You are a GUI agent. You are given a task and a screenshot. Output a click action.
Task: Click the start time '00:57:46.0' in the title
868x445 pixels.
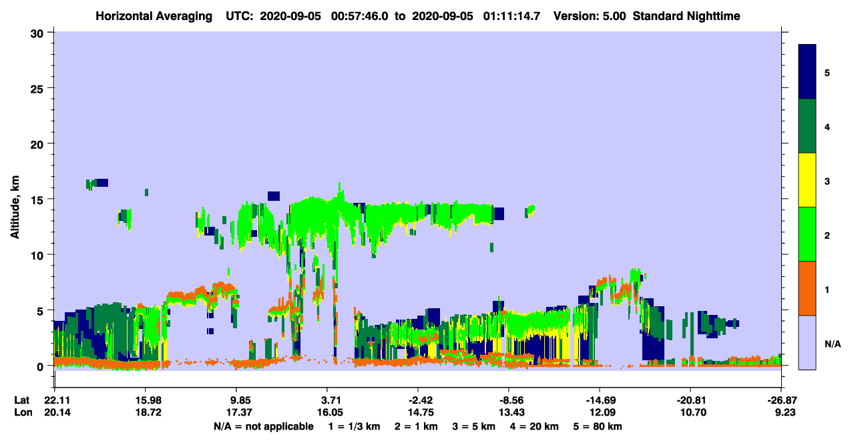(x=361, y=15)
